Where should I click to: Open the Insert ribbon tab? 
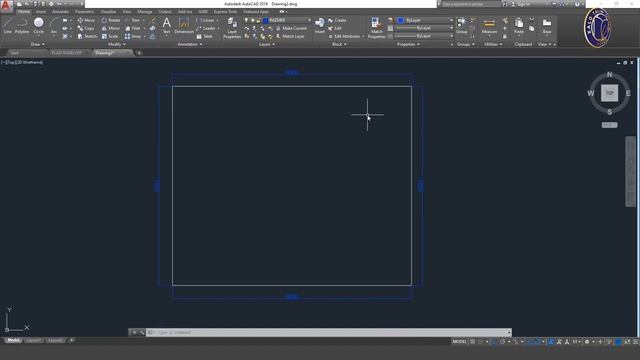click(41, 12)
